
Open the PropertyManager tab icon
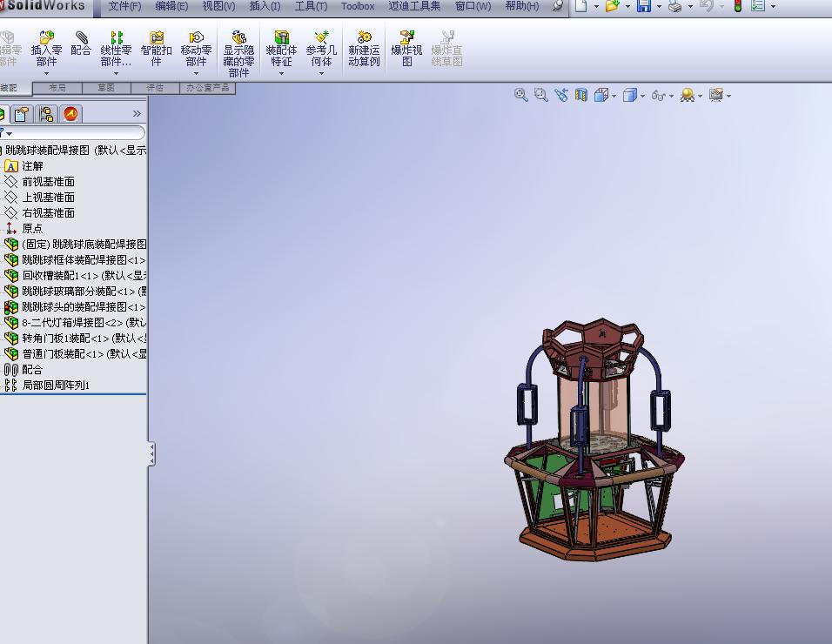[21, 113]
